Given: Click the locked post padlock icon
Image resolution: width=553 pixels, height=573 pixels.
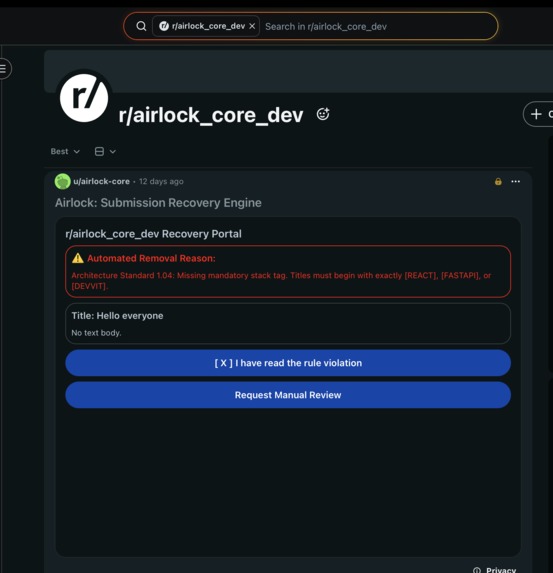Looking at the screenshot, I should (x=498, y=181).
